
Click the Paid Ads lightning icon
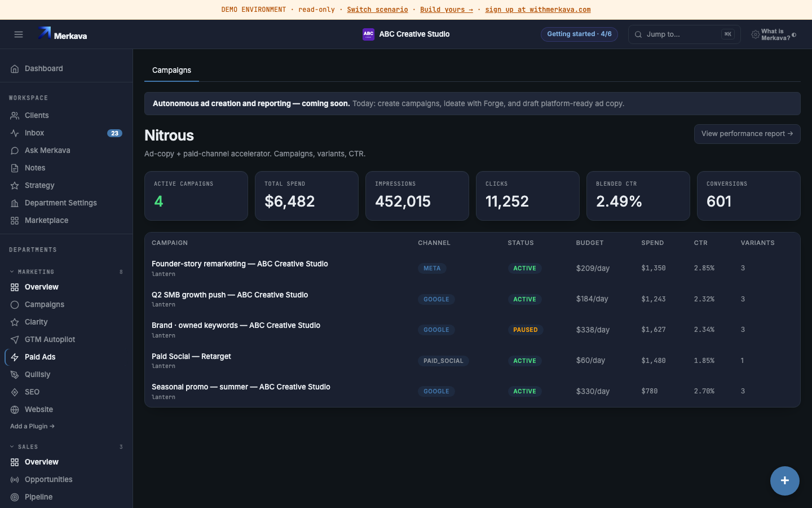[15, 357]
